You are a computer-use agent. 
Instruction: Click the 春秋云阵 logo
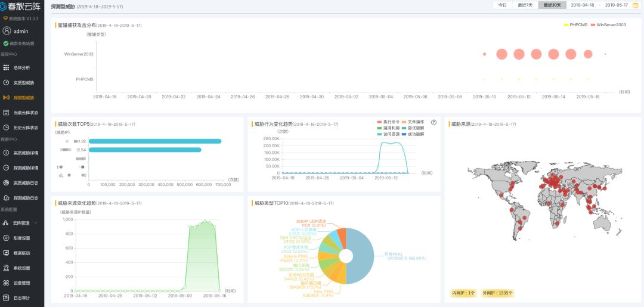pos(20,8)
